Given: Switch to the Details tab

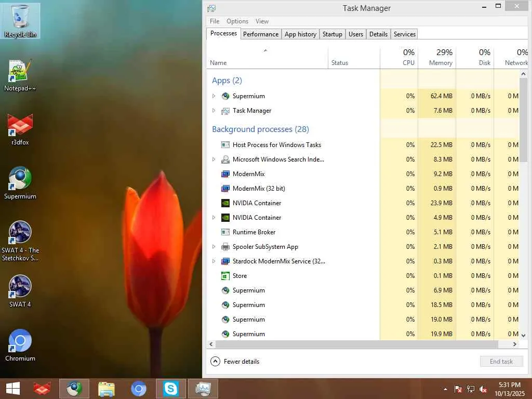Looking at the screenshot, I should [x=378, y=34].
